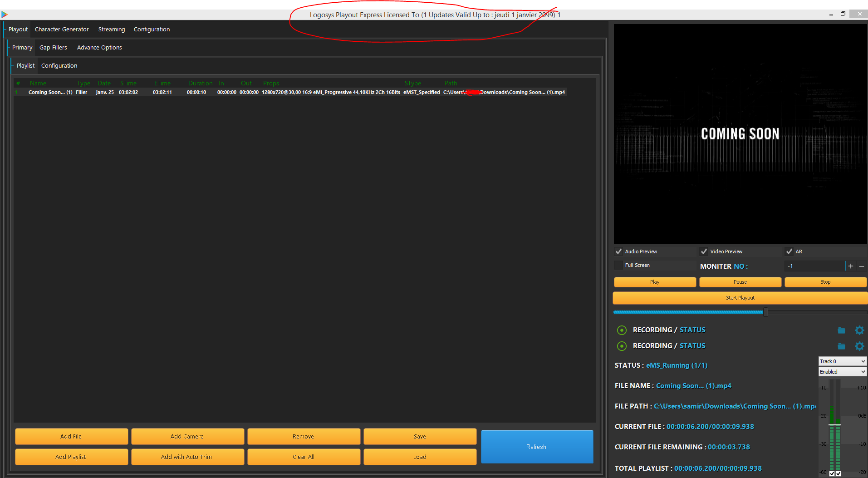This screenshot has height=478, width=868.
Task: Click the Play preview button
Action: pos(655,282)
